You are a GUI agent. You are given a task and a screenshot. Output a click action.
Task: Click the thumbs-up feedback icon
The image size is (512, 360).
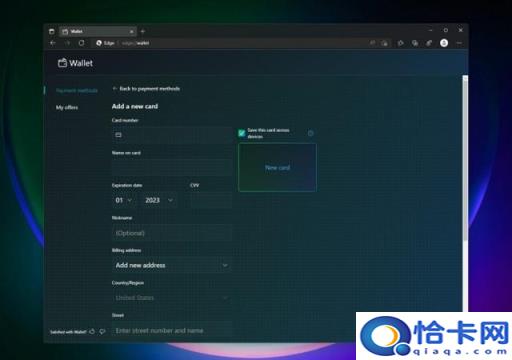click(x=92, y=331)
